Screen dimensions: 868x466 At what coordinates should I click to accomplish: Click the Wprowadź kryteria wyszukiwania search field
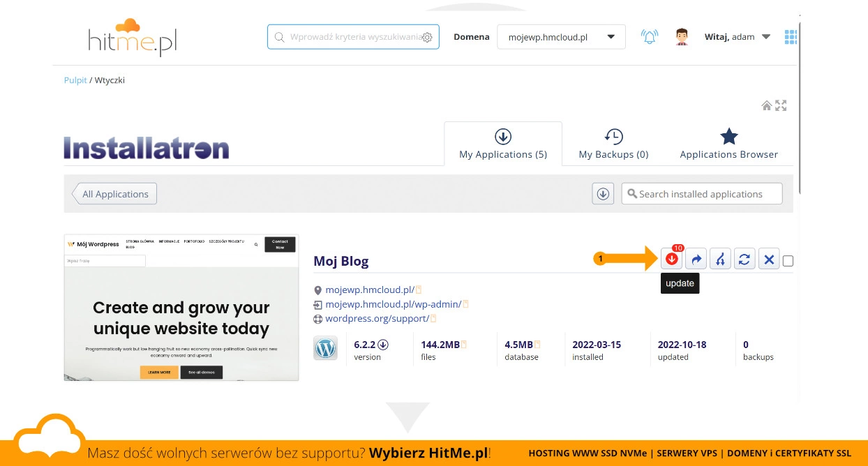[353, 37]
